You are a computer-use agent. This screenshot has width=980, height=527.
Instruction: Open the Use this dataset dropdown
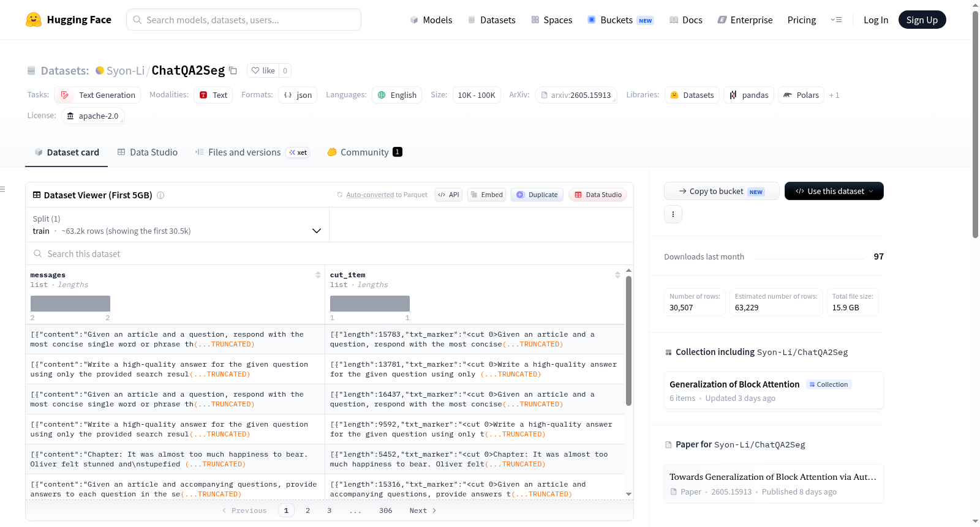[x=834, y=191]
